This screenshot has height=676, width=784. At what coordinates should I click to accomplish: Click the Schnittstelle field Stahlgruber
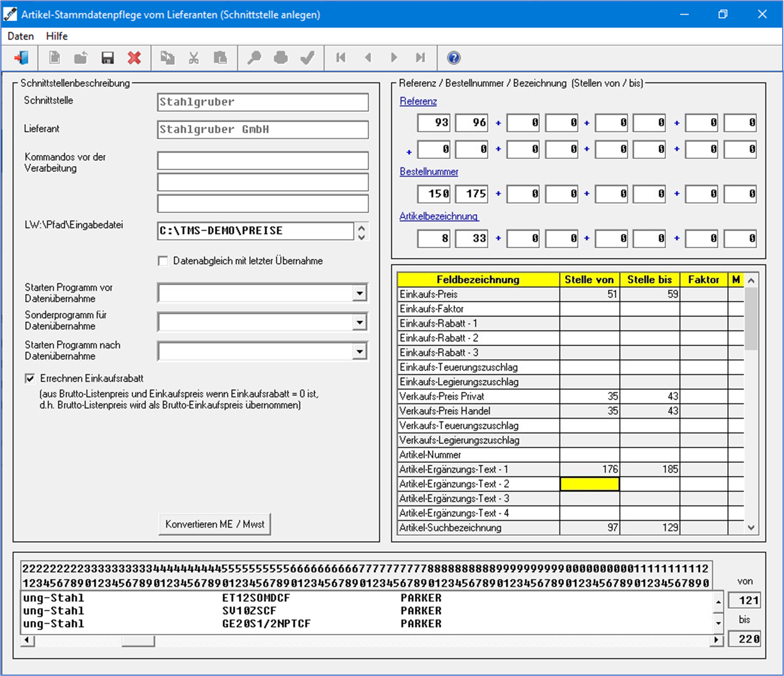pos(263,102)
